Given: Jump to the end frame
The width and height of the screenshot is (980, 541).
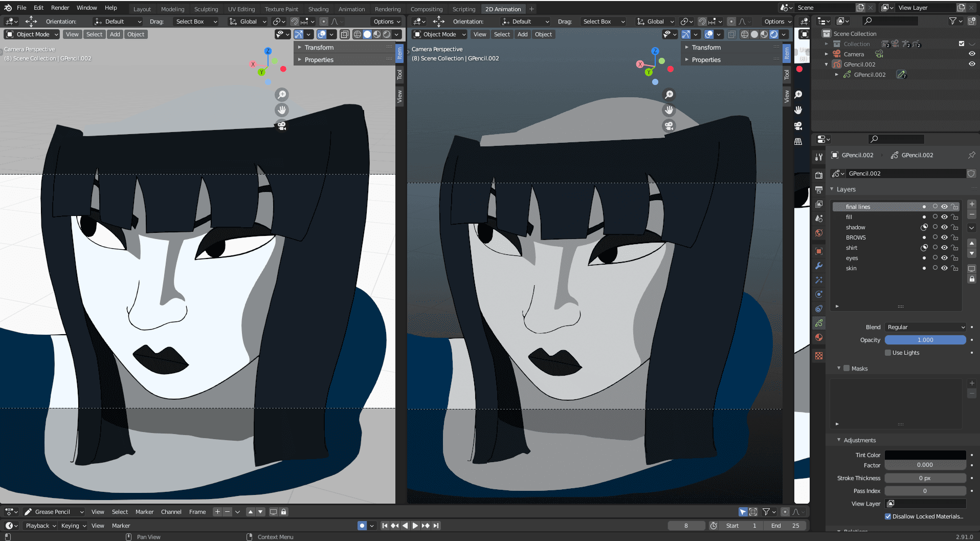Looking at the screenshot, I should pyautogui.click(x=436, y=526).
